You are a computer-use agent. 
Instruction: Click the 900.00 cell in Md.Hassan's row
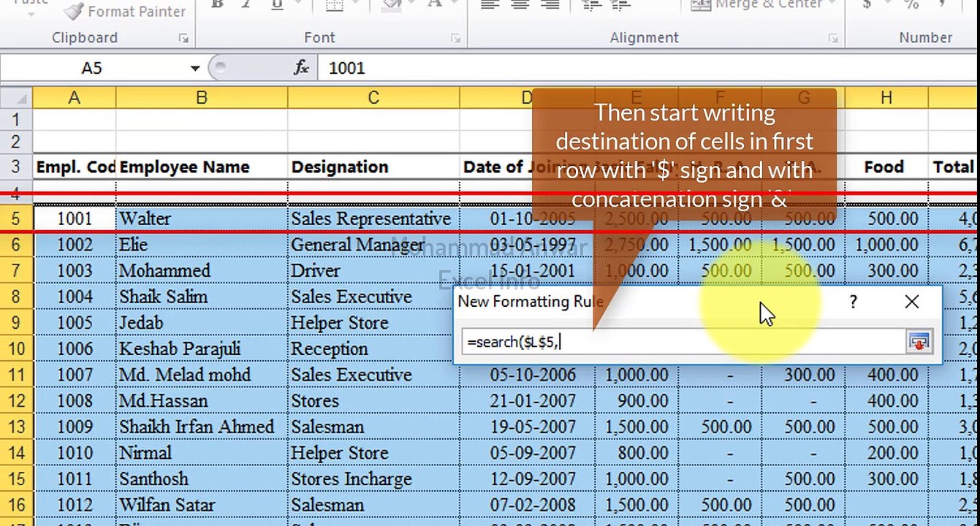pyautogui.click(x=637, y=400)
